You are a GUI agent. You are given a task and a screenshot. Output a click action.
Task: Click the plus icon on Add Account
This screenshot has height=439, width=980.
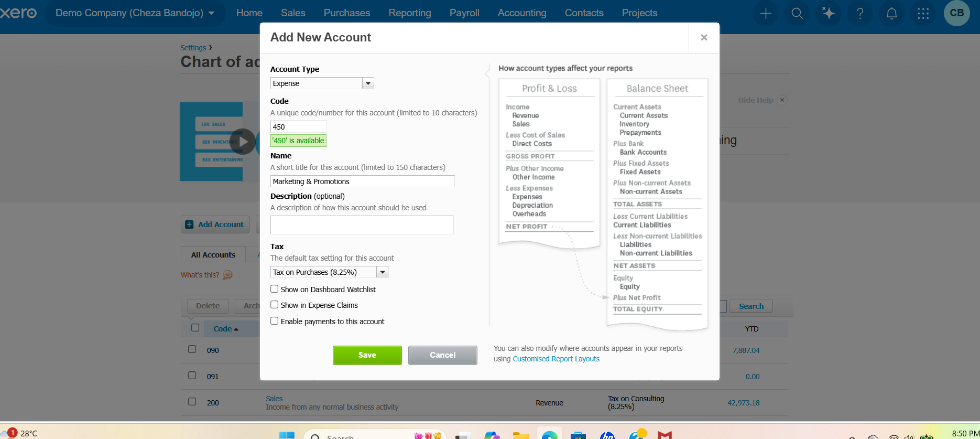pos(189,224)
